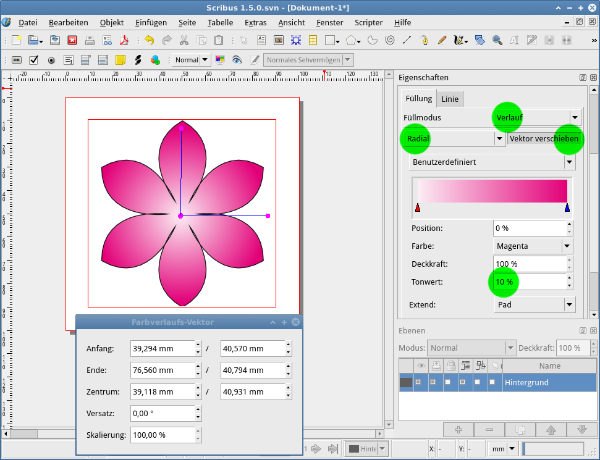Toggle print checkbox of Hintergrund layer

tap(435, 382)
